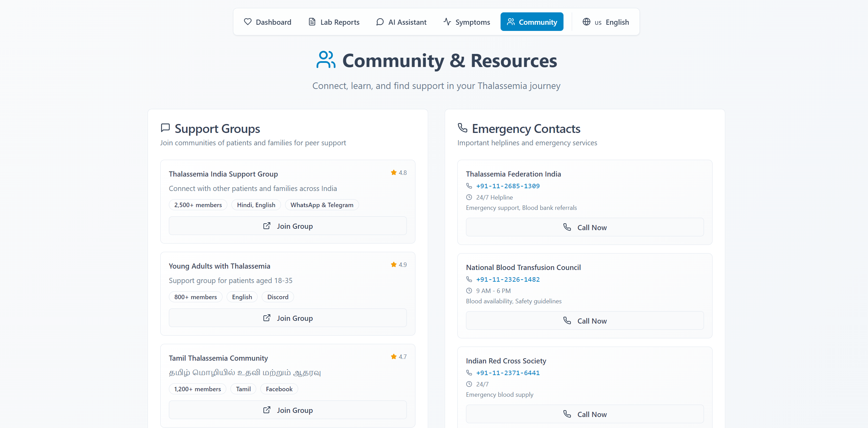Open the Symptoms tab
The image size is (868, 428).
pyautogui.click(x=473, y=22)
